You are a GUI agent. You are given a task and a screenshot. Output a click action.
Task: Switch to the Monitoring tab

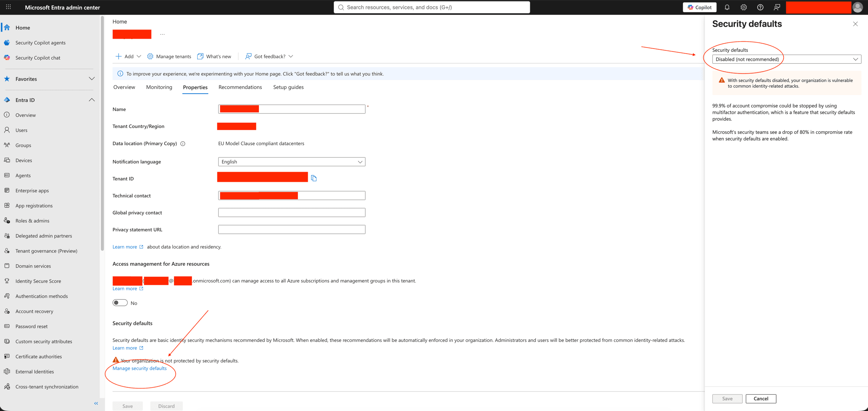pyautogui.click(x=159, y=87)
